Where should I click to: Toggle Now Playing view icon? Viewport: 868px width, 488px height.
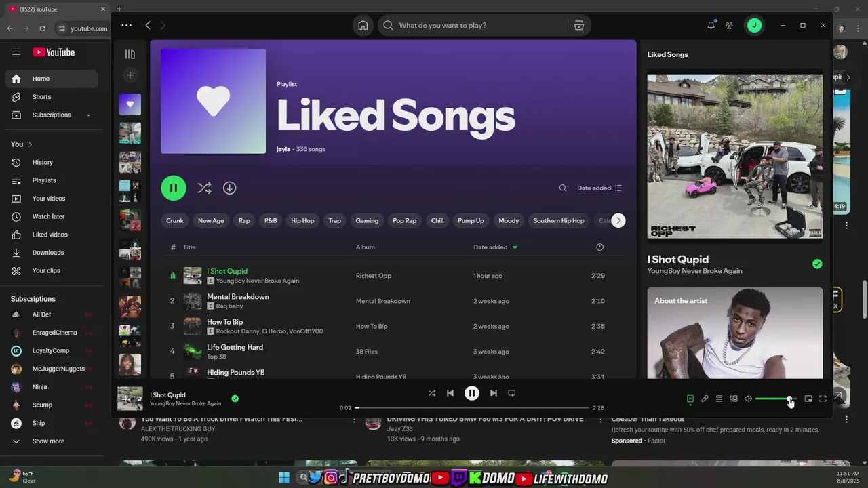coord(690,399)
